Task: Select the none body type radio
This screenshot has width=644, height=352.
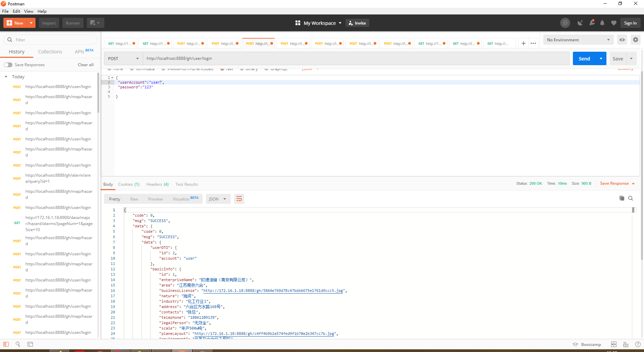Action: pos(109,69)
